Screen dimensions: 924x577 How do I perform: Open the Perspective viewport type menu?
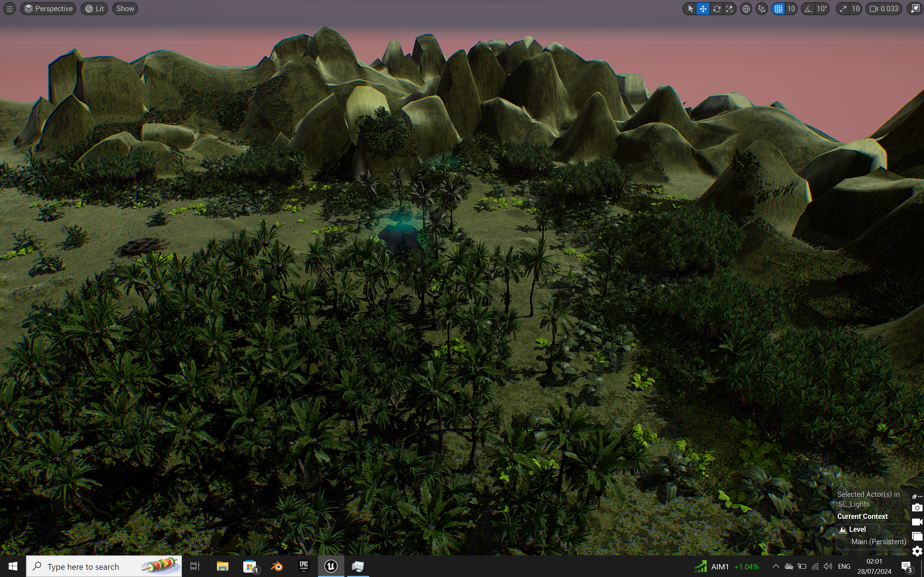(x=48, y=8)
